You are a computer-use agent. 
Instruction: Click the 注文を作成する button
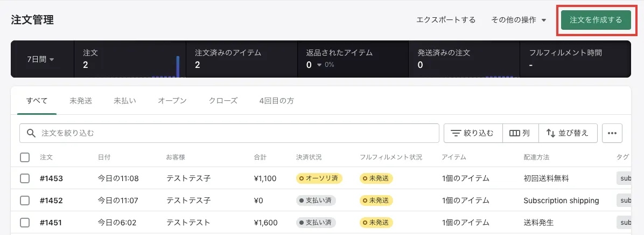click(x=596, y=20)
